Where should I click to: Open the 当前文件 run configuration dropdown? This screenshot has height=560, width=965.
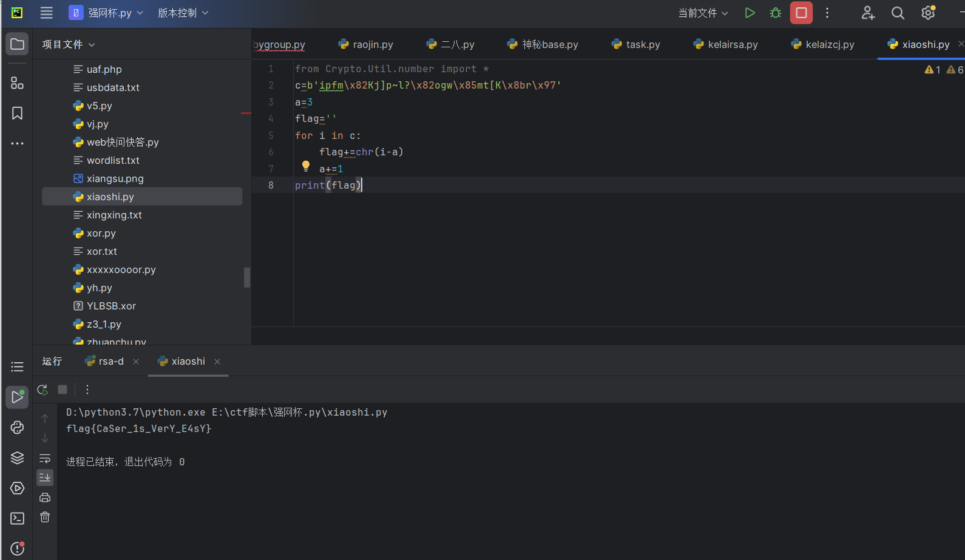tap(703, 13)
